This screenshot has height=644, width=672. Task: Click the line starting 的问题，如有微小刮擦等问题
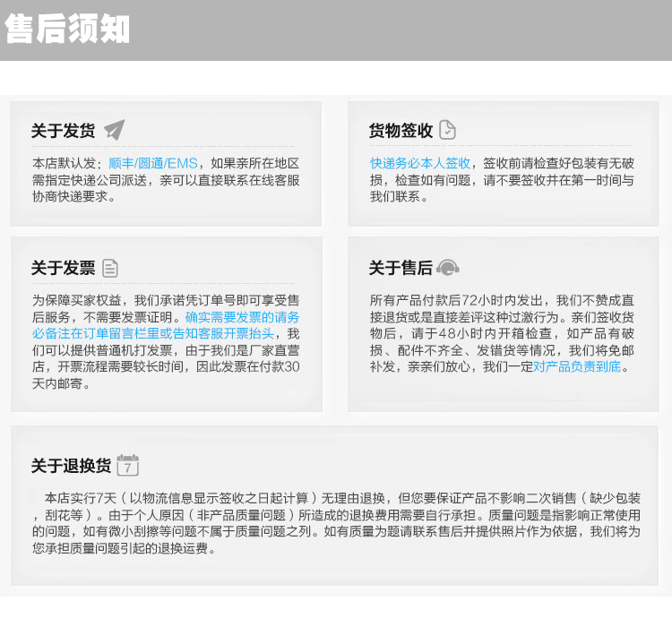tap(336, 531)
